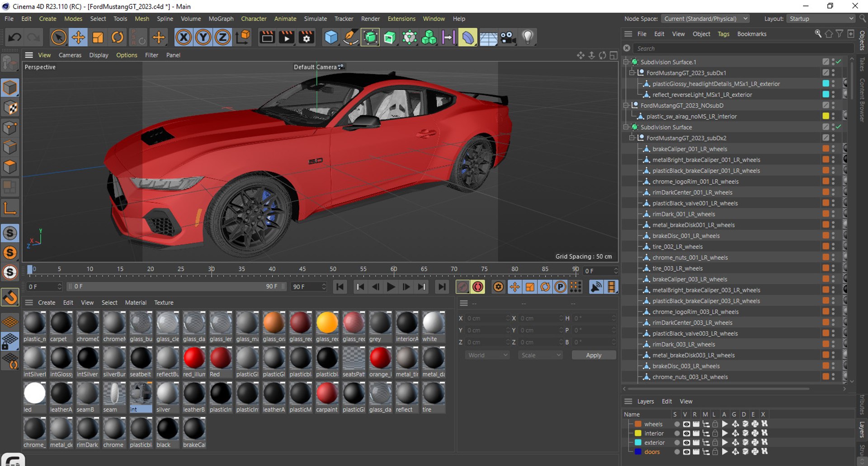This screenshot has height=466, width=868.
Task: Toggle doors layer solo dot
Action: (676, 452)
